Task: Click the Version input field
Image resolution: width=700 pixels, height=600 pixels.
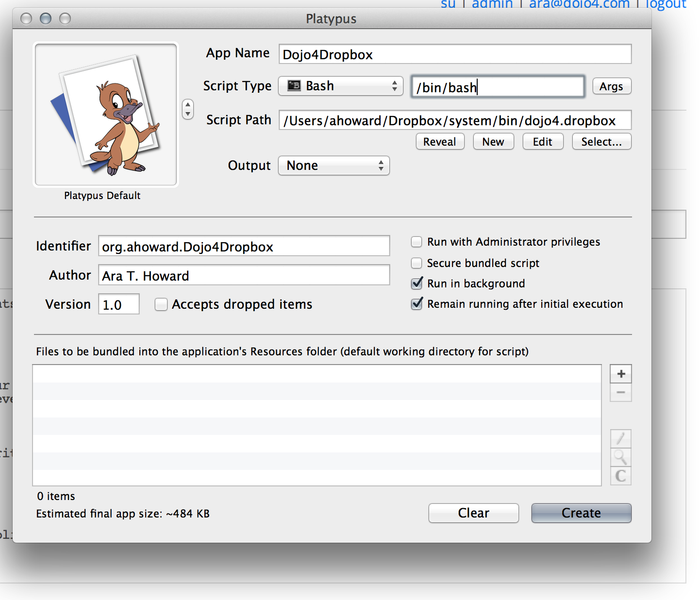Action: point(119,304)
